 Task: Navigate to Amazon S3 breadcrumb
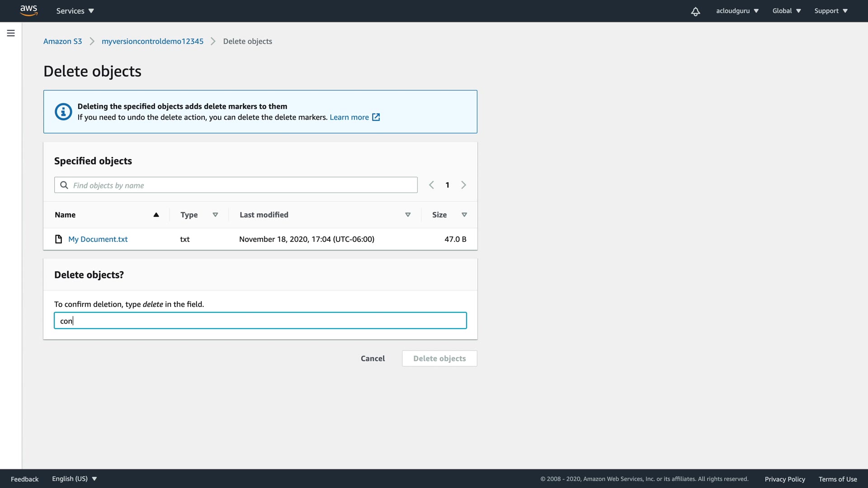coord(62,41)
